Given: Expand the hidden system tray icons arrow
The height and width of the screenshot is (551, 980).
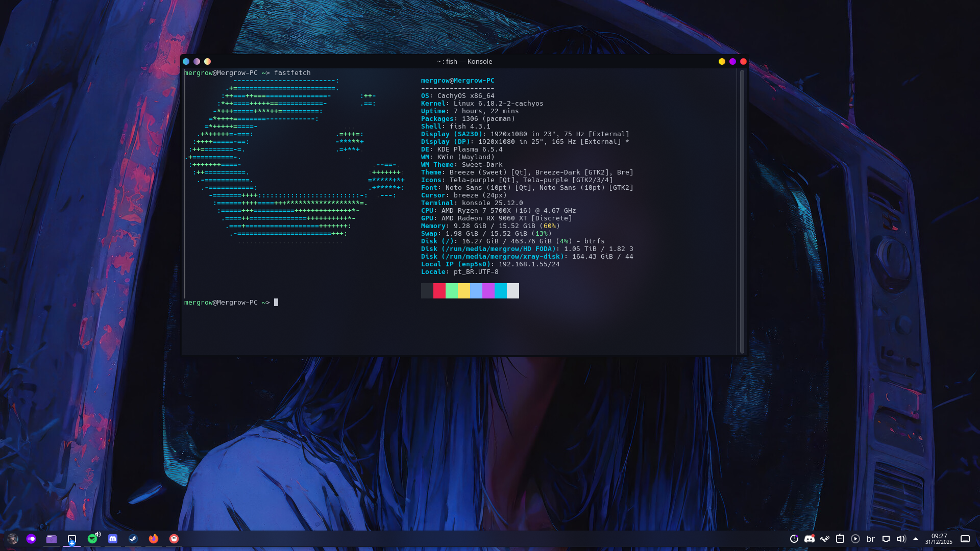Looking at the screenshot, I should point(916,539).
